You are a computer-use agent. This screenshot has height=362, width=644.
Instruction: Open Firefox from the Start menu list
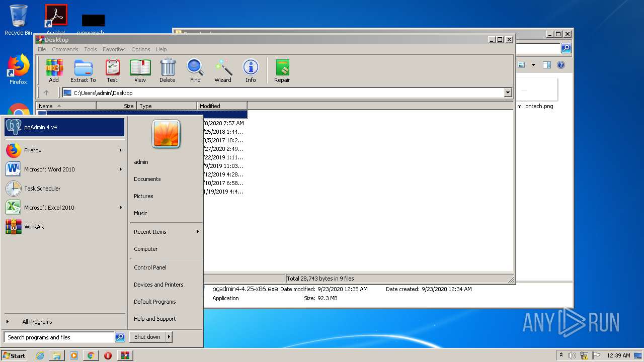[64, 150]
